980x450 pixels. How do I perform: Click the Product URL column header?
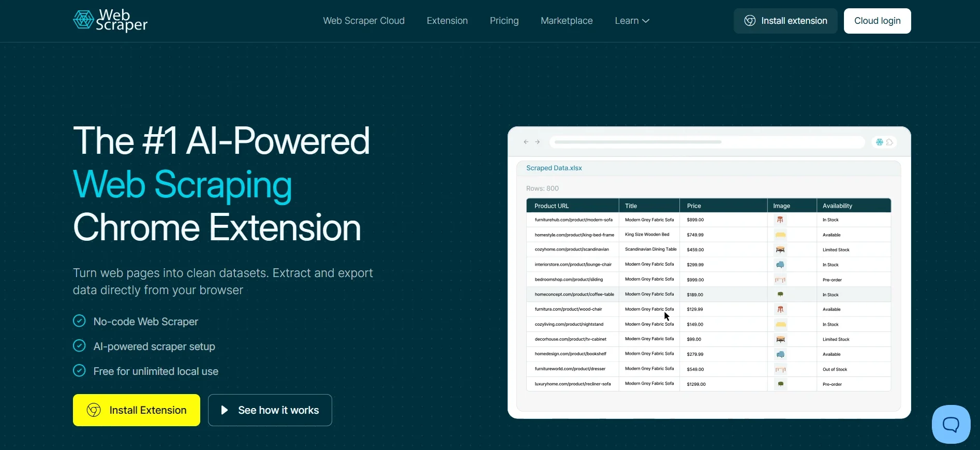(x=573, y=206)
